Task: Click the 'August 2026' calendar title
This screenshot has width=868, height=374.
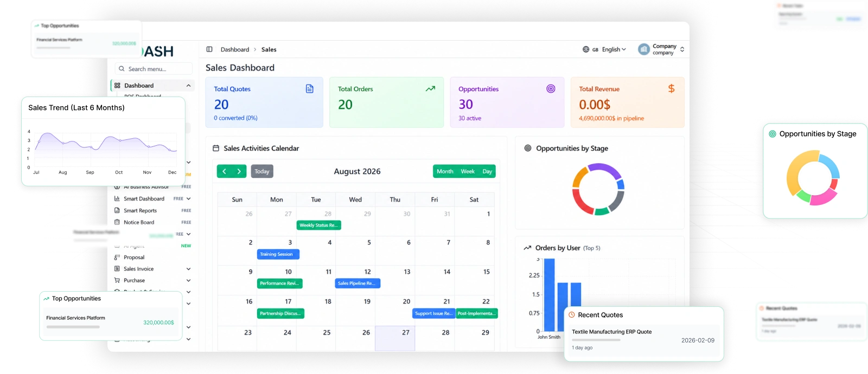Action: pos(357,171)
